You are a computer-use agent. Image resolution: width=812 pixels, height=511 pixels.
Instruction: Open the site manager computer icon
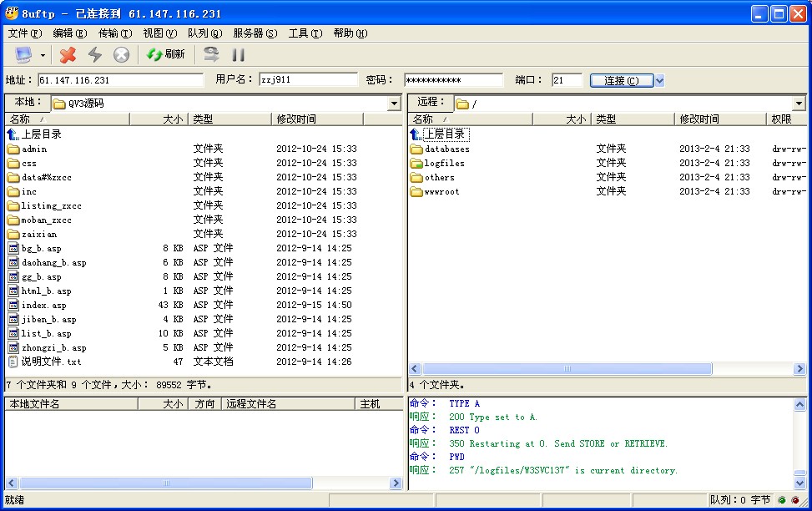point(23,54)
